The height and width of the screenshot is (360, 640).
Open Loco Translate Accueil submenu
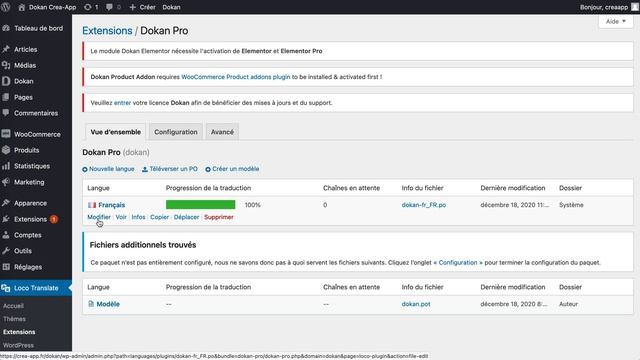(13, 306)
